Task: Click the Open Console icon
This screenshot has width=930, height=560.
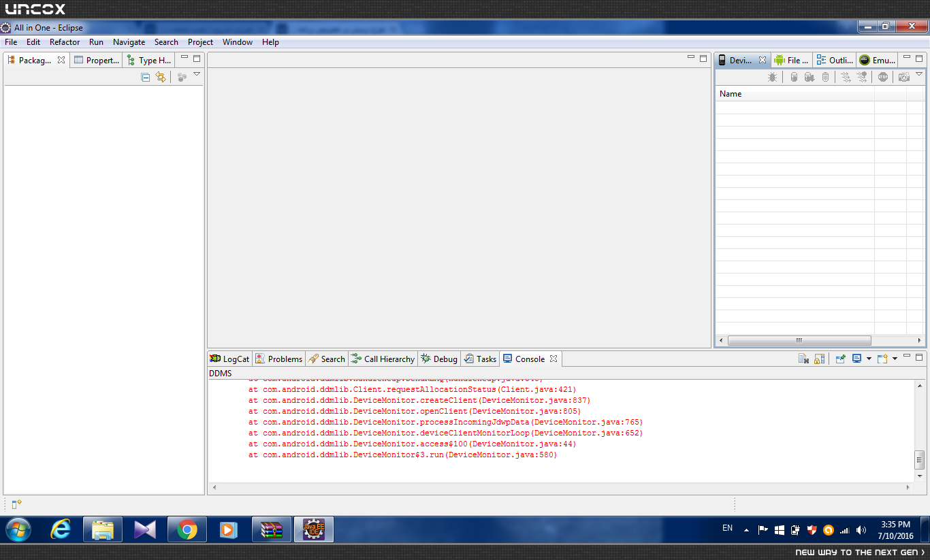Action: 882,359
